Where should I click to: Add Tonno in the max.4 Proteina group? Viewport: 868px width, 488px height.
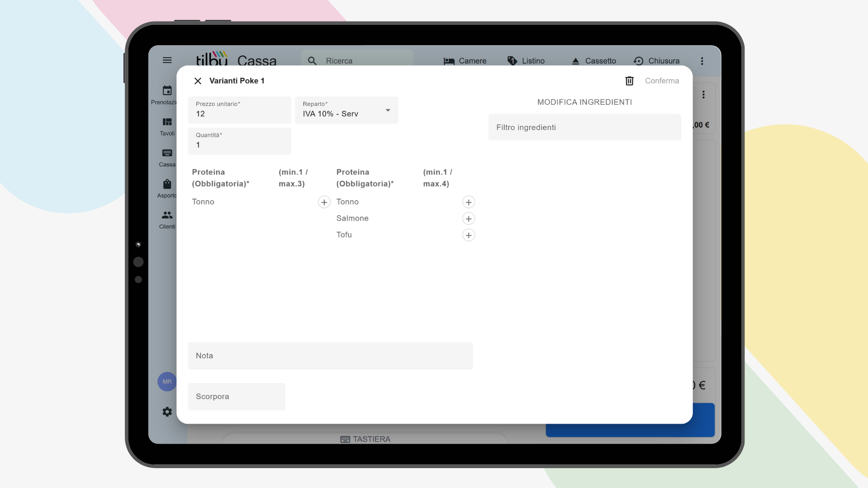(468, 202)
